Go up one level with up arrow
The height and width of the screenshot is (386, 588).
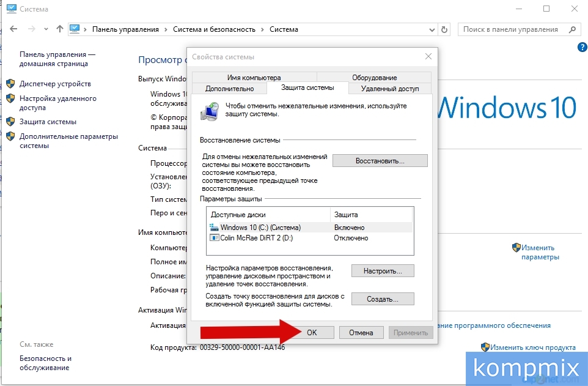point(60,29)
